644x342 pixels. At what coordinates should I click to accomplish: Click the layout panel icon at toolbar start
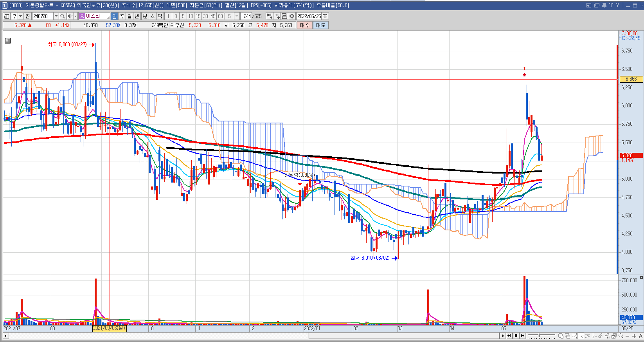pos(7,16)
